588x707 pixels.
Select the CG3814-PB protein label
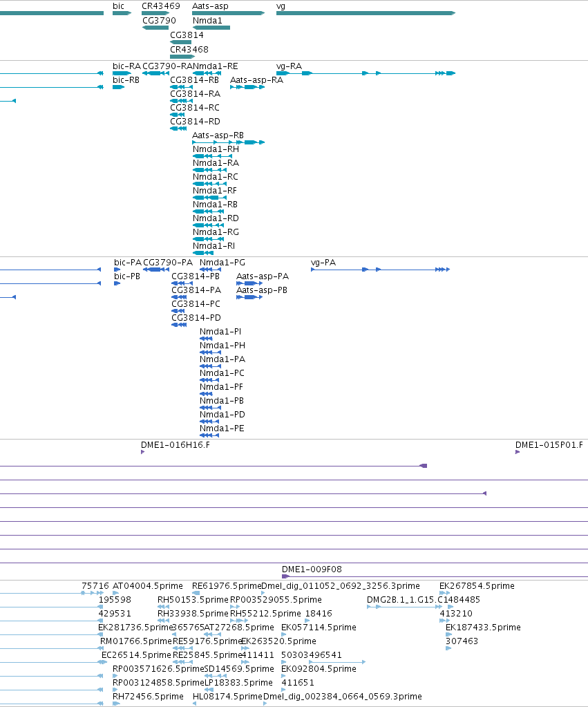(x=196, y=276)
